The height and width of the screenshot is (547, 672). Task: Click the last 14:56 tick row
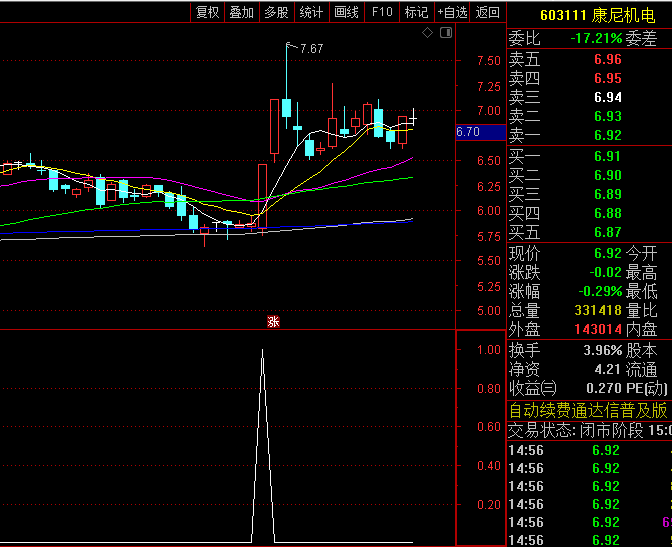click(x=590, y=540)
